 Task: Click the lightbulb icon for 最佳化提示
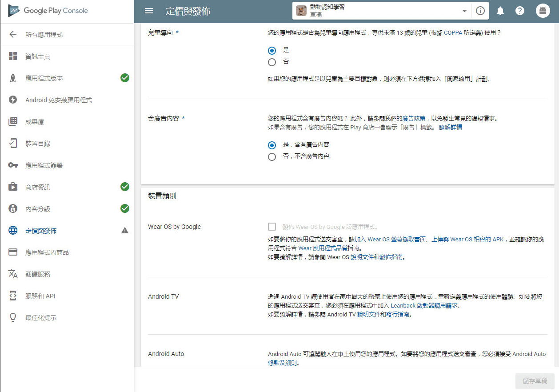13,318
